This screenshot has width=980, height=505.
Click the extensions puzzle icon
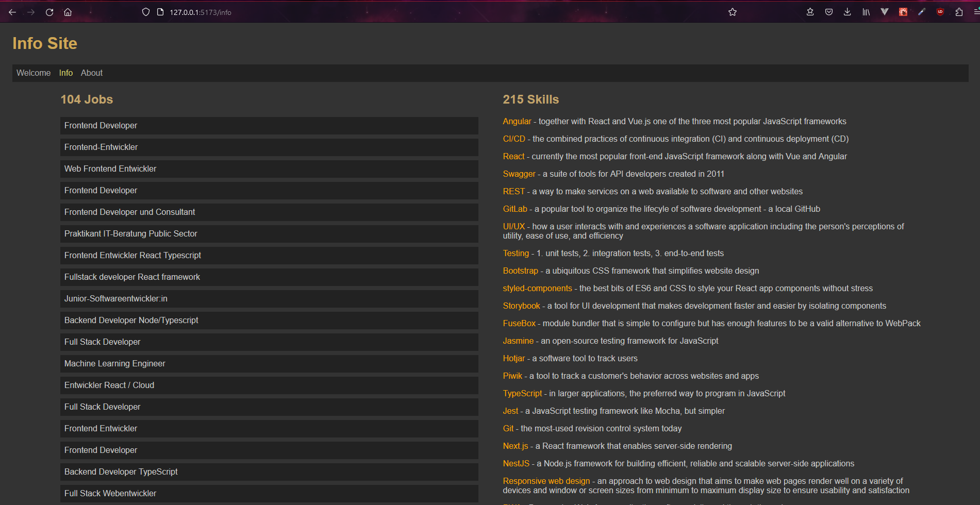pos(959,12)
